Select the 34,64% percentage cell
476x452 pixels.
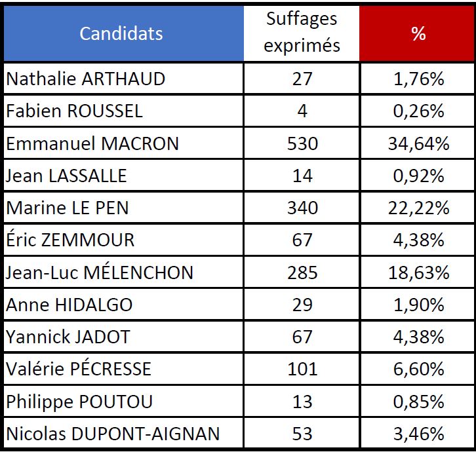[x=418, y=143]
